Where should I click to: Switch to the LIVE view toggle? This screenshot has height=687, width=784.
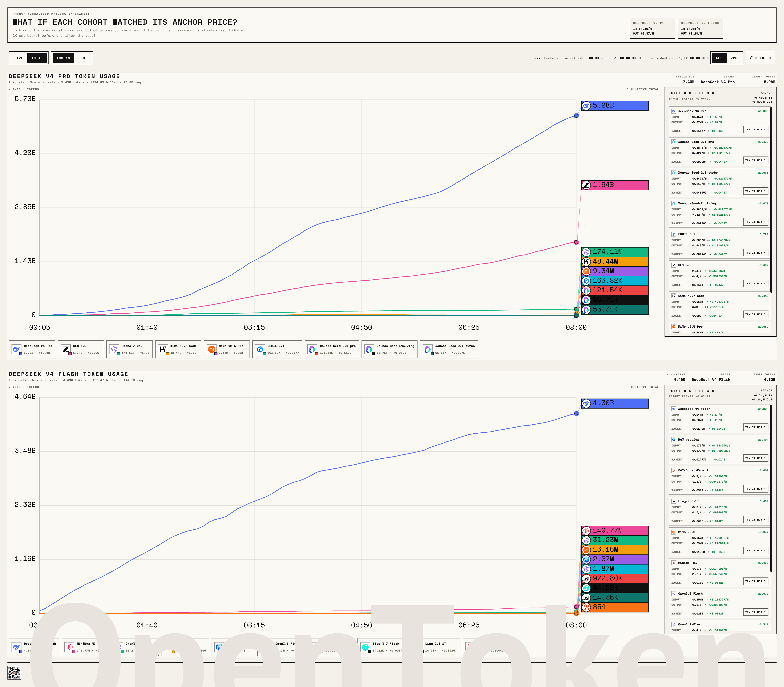19,58
